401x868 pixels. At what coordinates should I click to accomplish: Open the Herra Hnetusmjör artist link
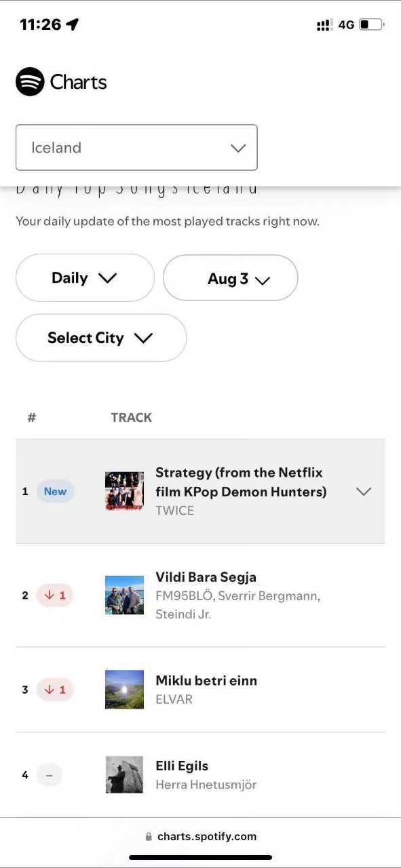coord(206,785)
